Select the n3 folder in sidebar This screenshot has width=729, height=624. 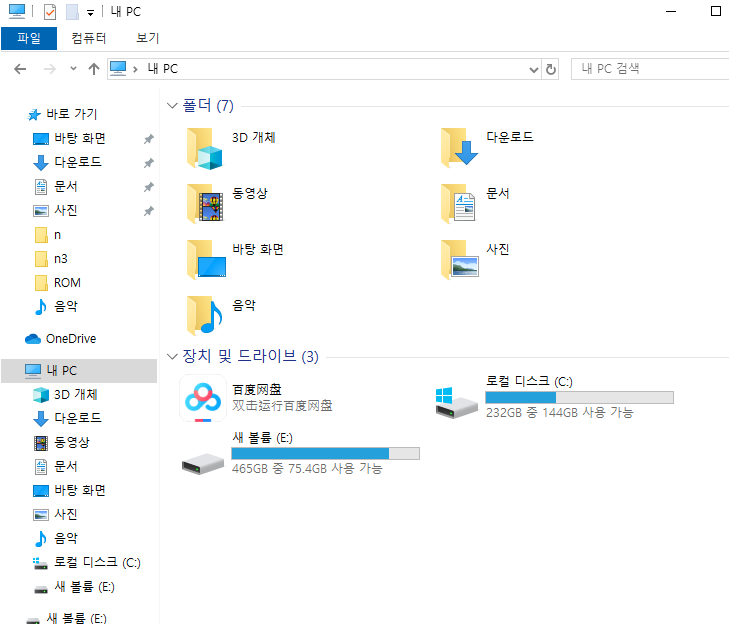click(60, 259)
